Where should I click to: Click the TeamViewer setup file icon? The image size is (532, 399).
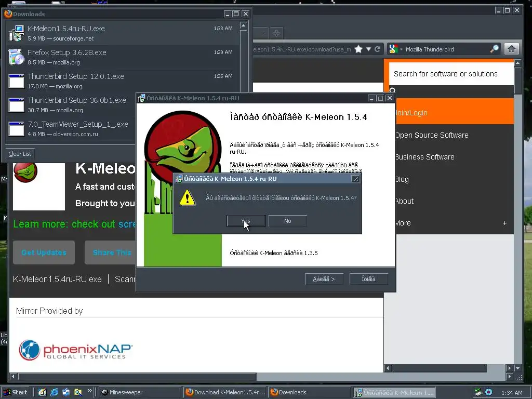(x=17, y=129)
